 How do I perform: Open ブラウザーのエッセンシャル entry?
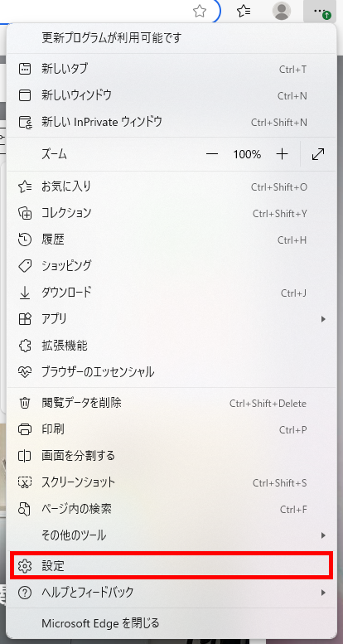pos(171,372)
